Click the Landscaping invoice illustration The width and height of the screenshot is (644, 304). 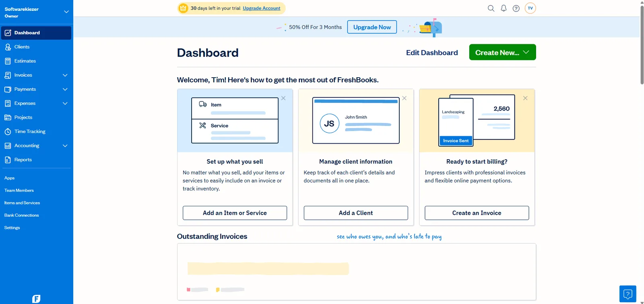[x=477, y=120]
